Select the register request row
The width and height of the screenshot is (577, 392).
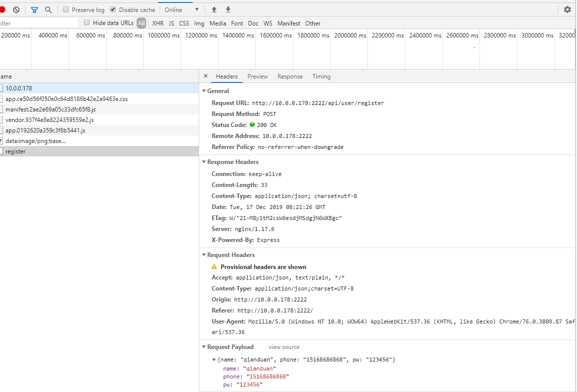pyautogui.click(x=100, y=151)
